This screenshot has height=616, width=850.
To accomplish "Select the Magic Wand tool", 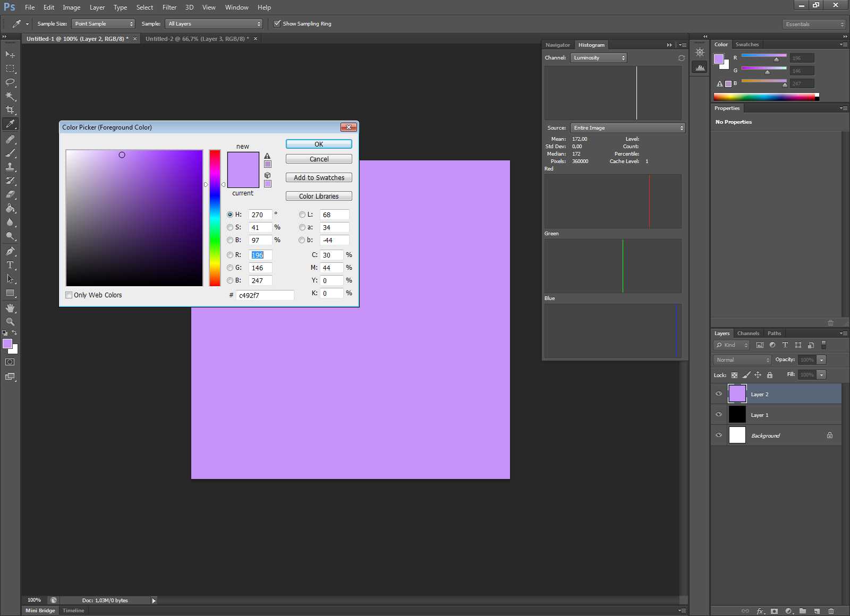I will tap(10, 96).
